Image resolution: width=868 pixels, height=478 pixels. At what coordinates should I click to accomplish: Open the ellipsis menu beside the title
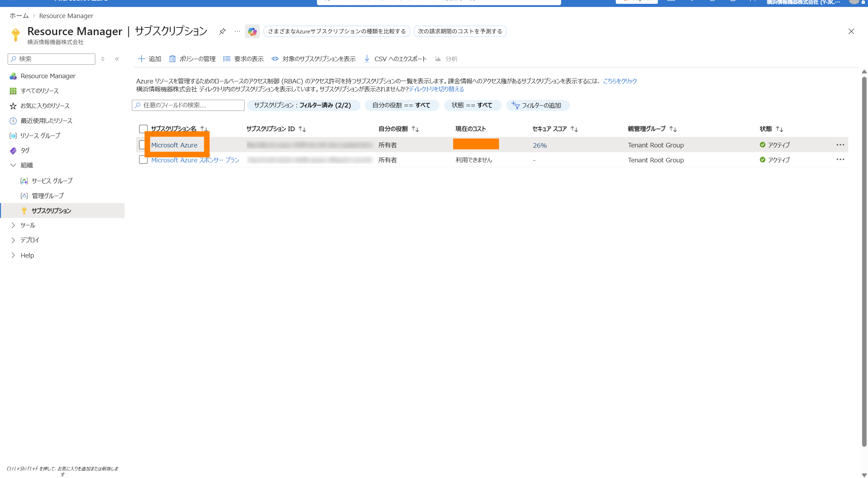tap(237, 31)
